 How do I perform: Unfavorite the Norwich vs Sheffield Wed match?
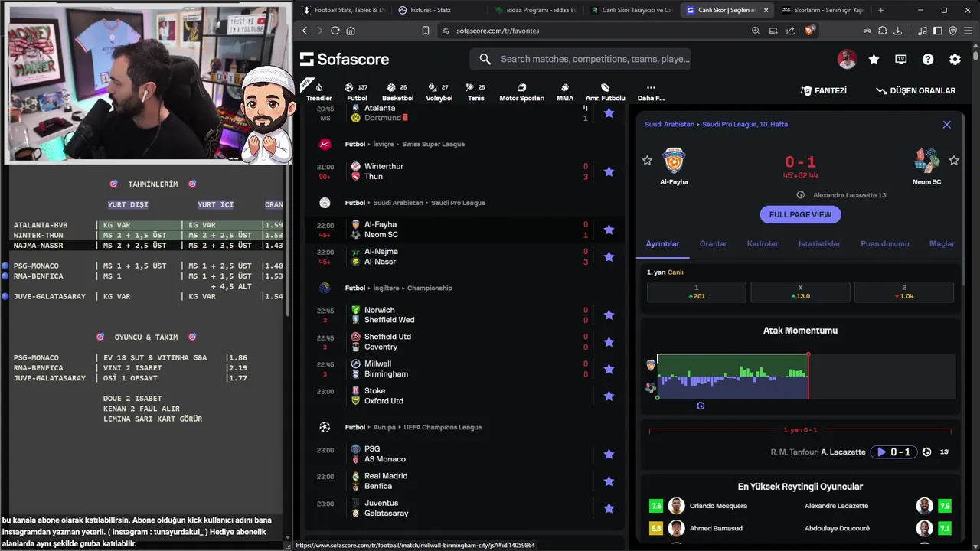(x=609, y=315)
